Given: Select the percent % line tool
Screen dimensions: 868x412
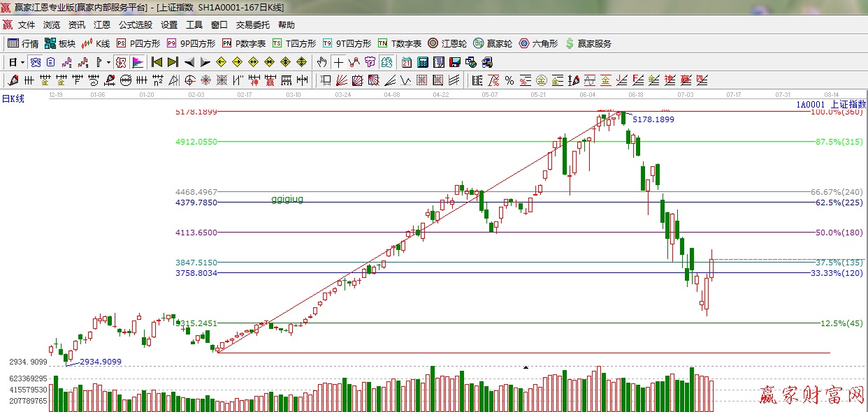Looking at the screenshot, I should coord(509,80).
